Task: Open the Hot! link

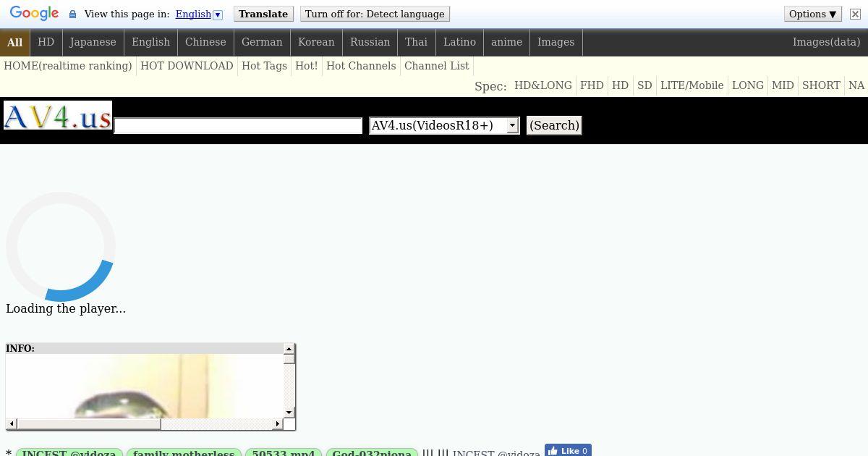Action: (307, 66)
